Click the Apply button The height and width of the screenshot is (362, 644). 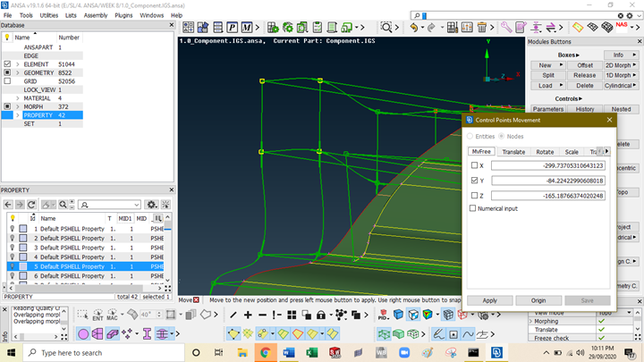[489, 300]
